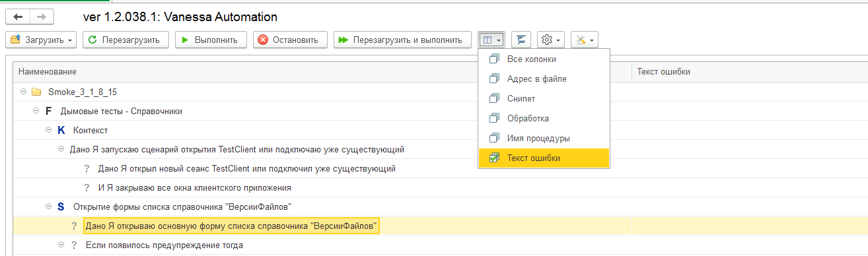Click Перезагрузить и выполнить button
This screenshot has height=256, width=868.
pos(402,40)
